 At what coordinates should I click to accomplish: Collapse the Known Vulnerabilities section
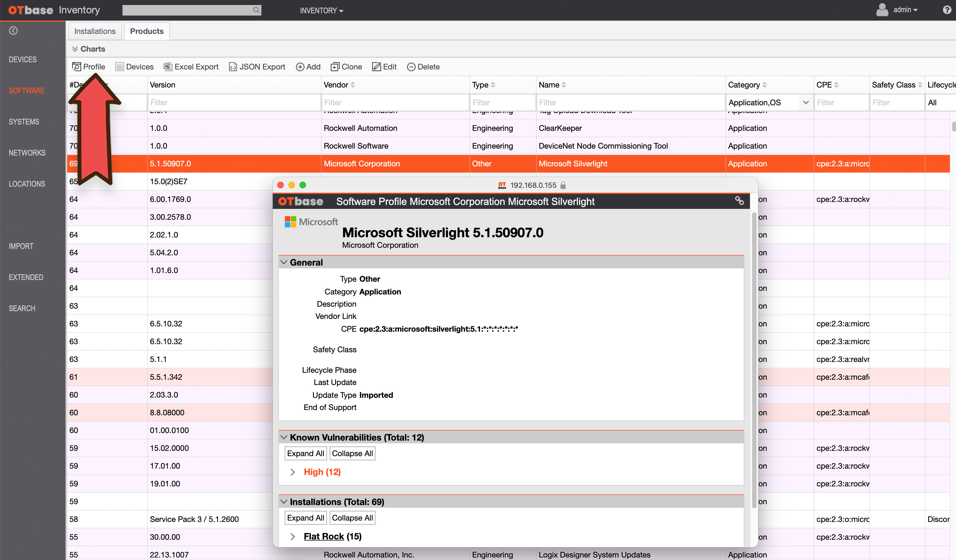284,437
